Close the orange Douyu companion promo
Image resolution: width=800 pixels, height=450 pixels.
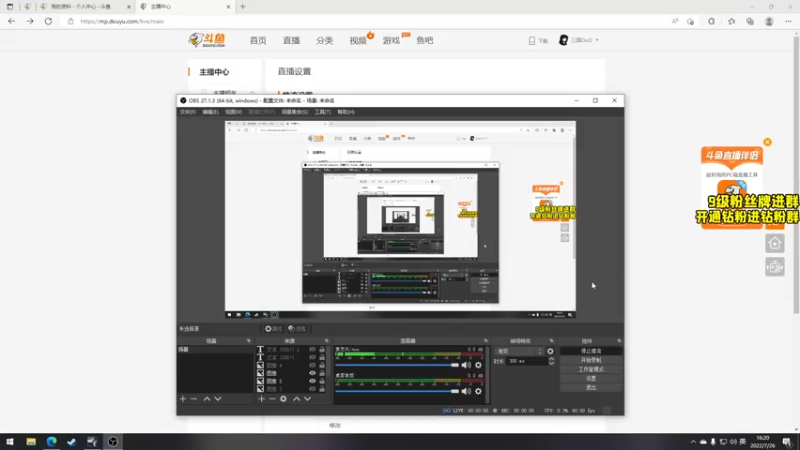[x=767, y=142]
